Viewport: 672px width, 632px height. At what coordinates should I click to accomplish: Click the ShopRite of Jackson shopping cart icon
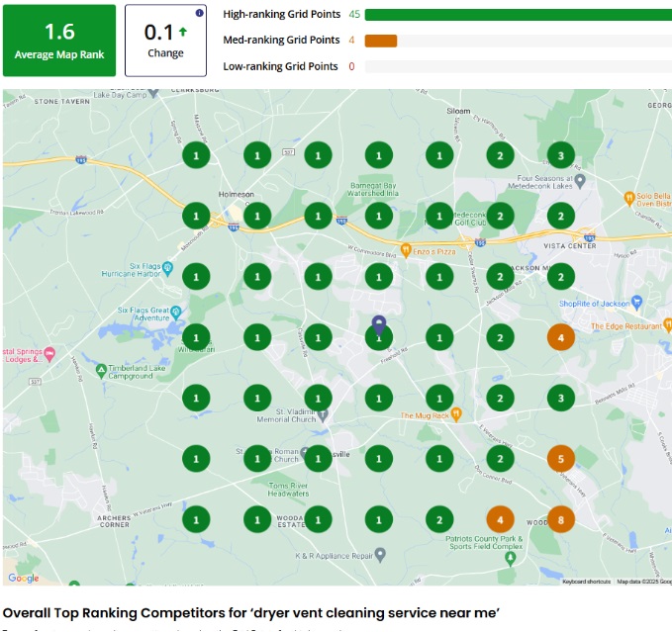(x=637, y=303)
